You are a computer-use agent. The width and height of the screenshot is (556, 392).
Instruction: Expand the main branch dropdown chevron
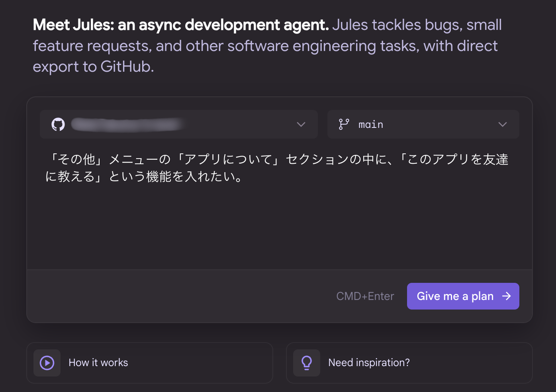[503, 124]
